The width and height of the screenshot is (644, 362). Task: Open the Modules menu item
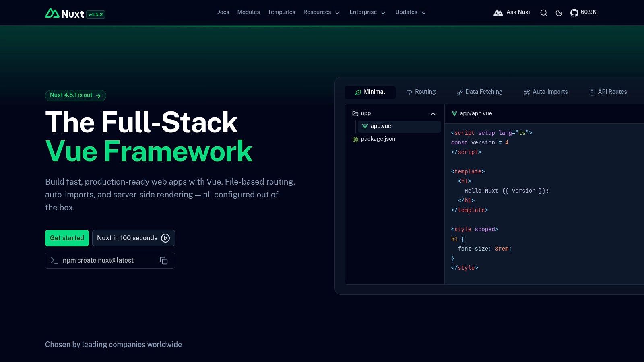coord(248,12)
